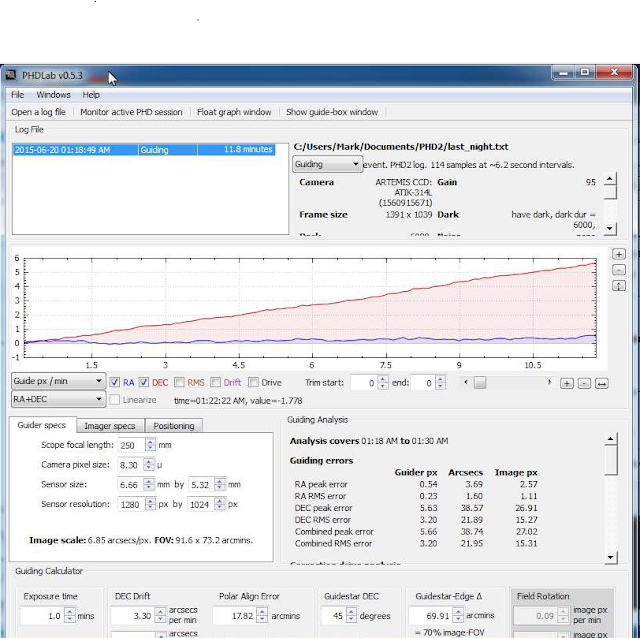Select the 2015-06-20 01:18:49 AM log entry
The height and width of the screenshot is (638, 640).
[x=144, y=150]
